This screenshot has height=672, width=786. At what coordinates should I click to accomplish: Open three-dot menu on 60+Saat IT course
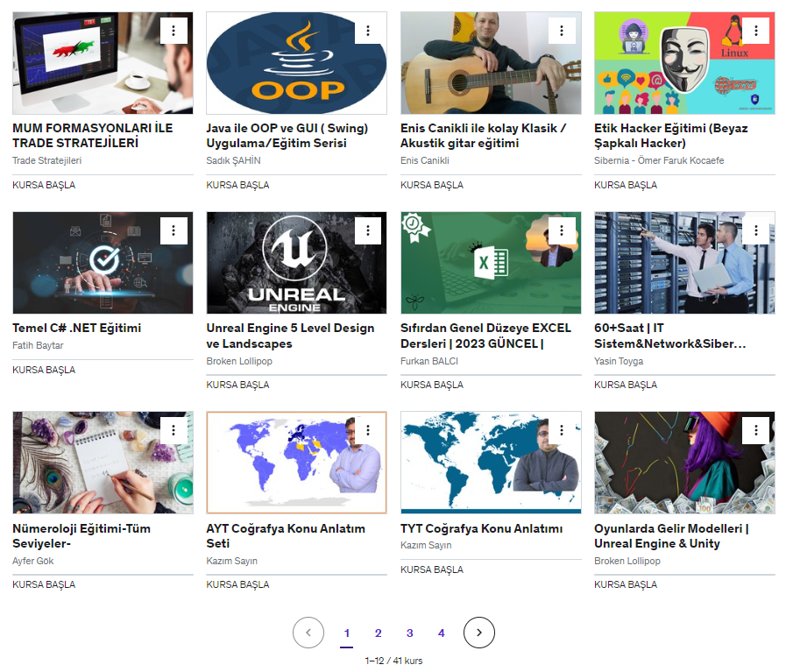(756, 230)
